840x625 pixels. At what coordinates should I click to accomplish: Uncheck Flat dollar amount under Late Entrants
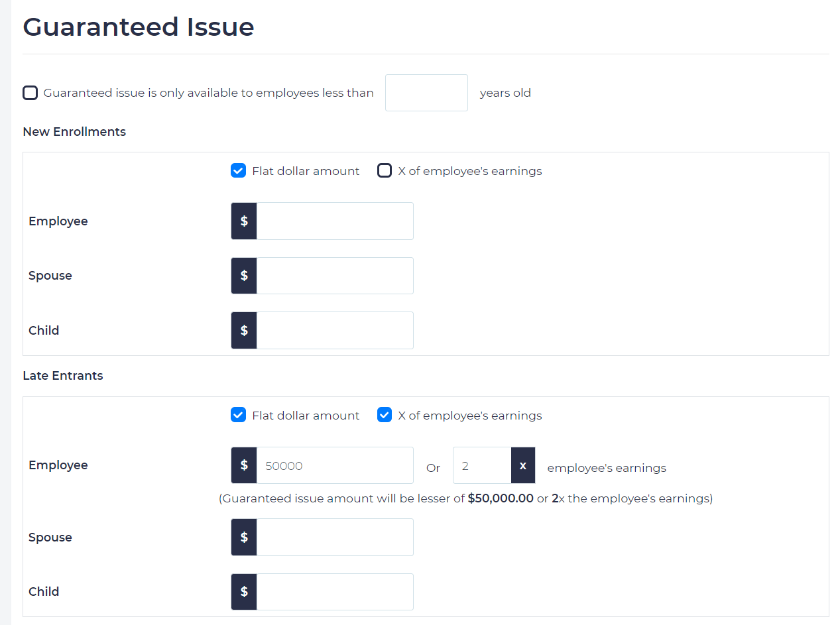239,416
